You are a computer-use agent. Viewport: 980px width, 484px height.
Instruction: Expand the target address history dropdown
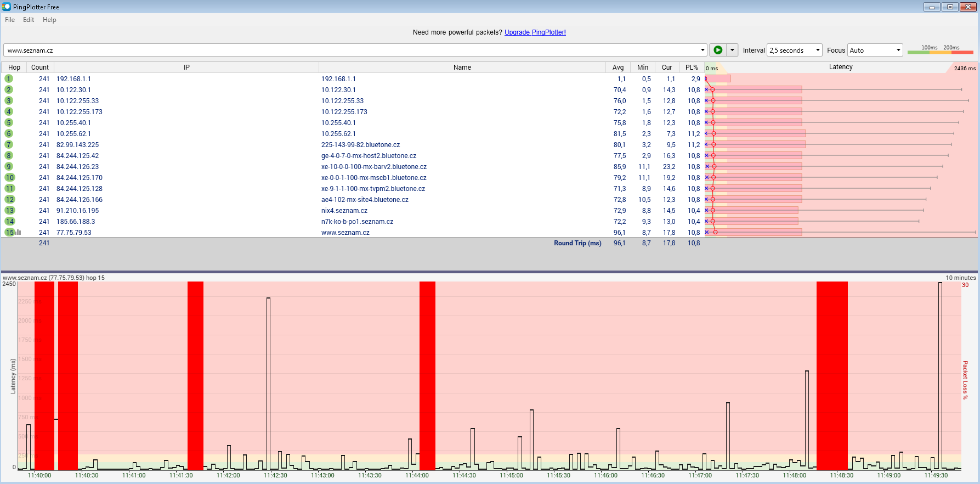click(703, 50)
